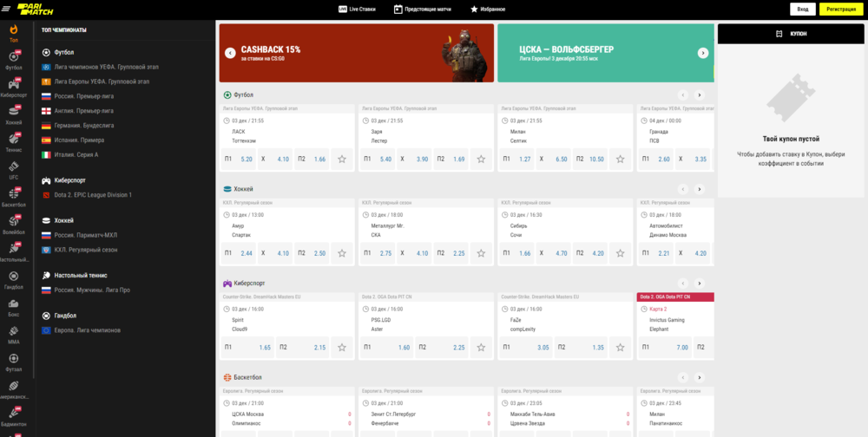Favorite the ЛАСК vs Тоттенхэм match star
Image resolution: width=868 pixels, height=437 pixels.
click(x=342, y=160)
